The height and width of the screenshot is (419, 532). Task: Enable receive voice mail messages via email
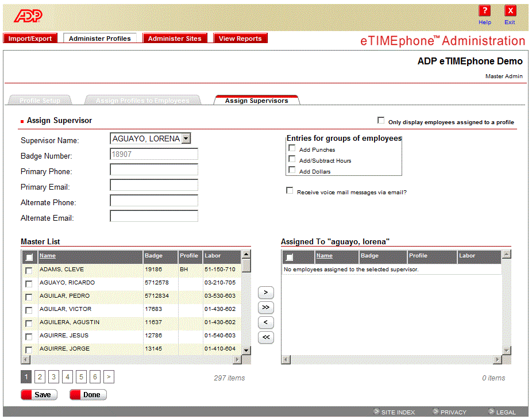click(290, 190)
